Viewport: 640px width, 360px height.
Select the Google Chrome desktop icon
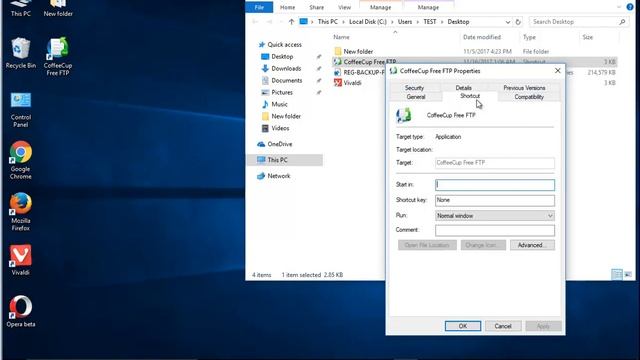pos(20,160)
